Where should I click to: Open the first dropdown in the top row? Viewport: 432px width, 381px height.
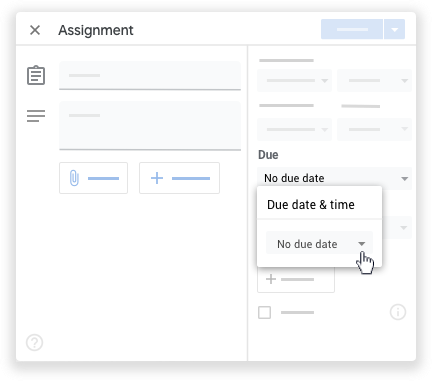pyautogui.click(x=295, y=80)
